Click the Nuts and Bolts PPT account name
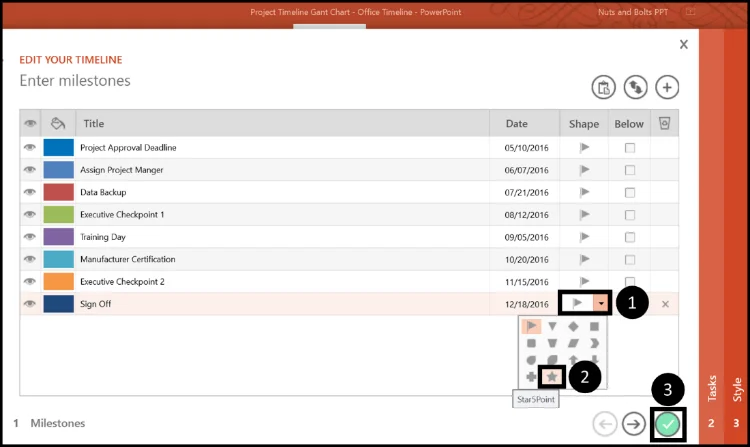750x447 pixels. pos(633,12)
